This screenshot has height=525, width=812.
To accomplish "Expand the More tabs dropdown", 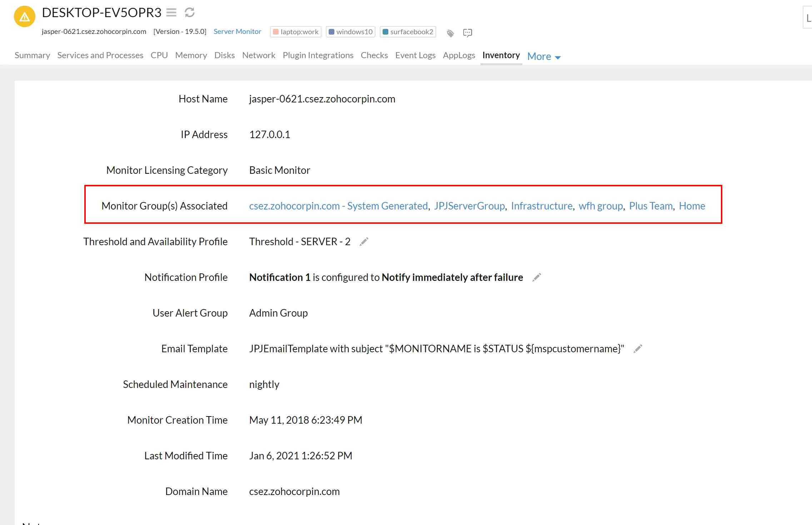I will pos(544,56).
